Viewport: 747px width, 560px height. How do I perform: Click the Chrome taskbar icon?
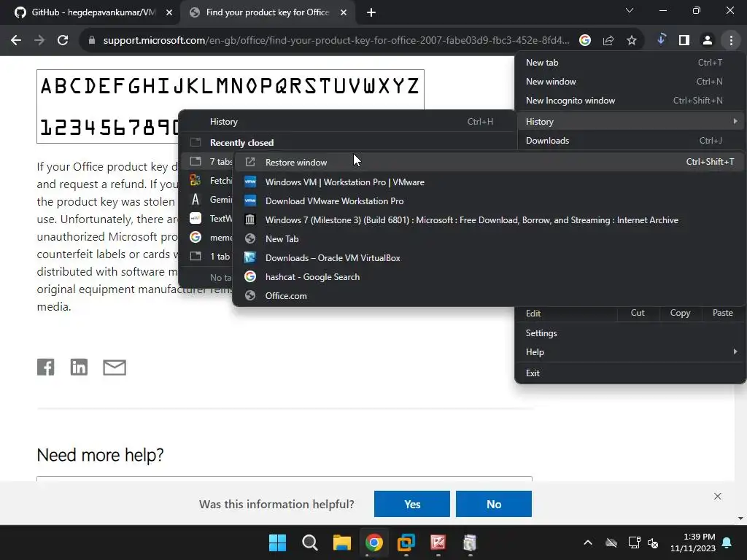coord(374,542)
